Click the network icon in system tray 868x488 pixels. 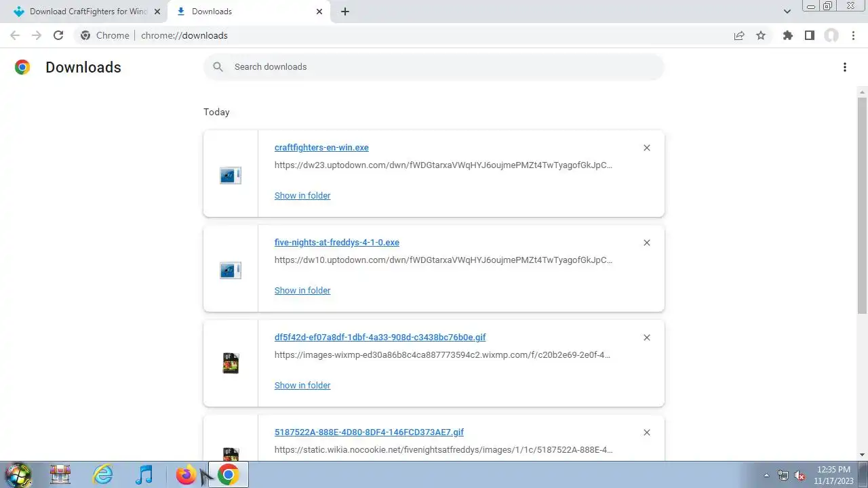[x=783, y=475]
